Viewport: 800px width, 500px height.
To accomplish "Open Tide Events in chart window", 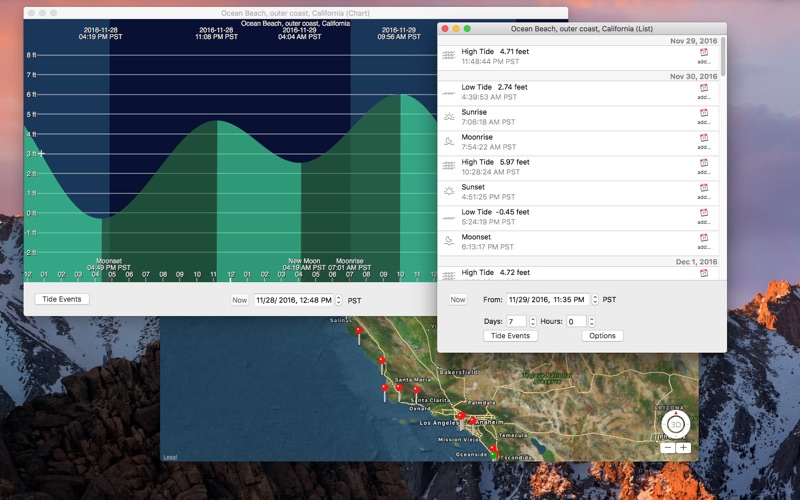I will coord(62,299).
